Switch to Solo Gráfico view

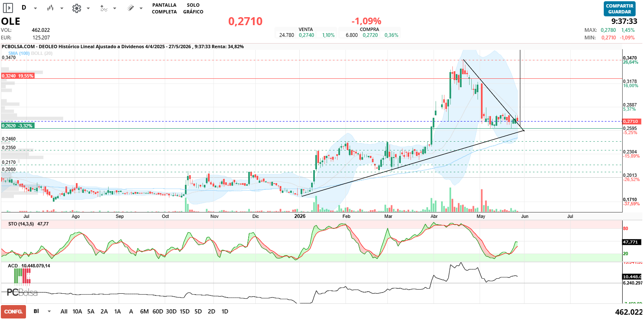coord(193,8)
